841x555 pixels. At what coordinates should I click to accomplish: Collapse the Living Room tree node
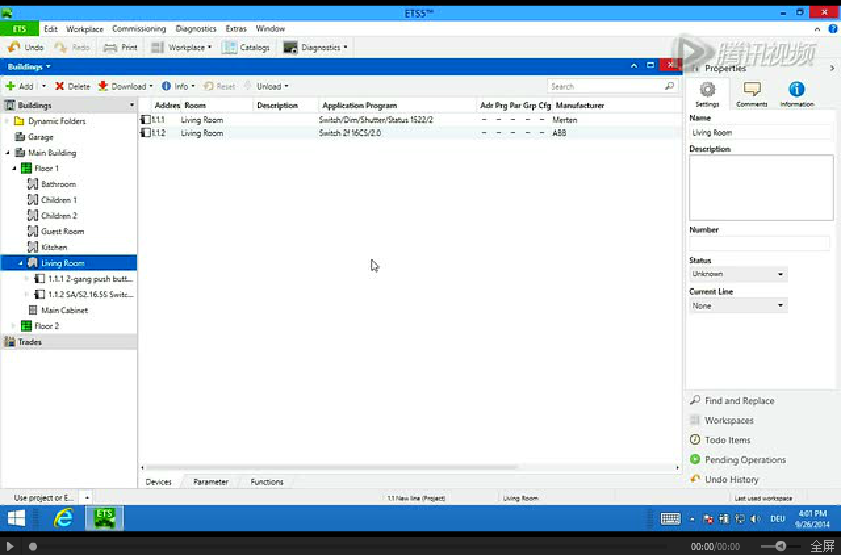pyautogui.click(x=21, y=263)
